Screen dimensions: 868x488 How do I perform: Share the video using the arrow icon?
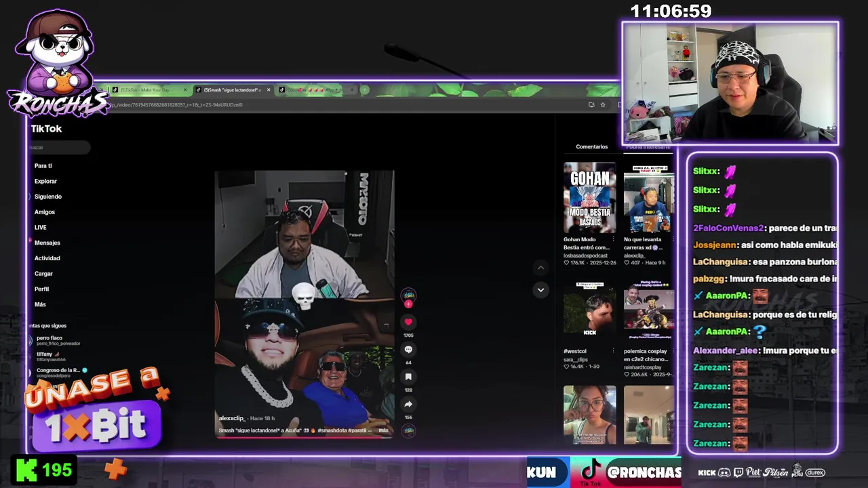[408, 405]
